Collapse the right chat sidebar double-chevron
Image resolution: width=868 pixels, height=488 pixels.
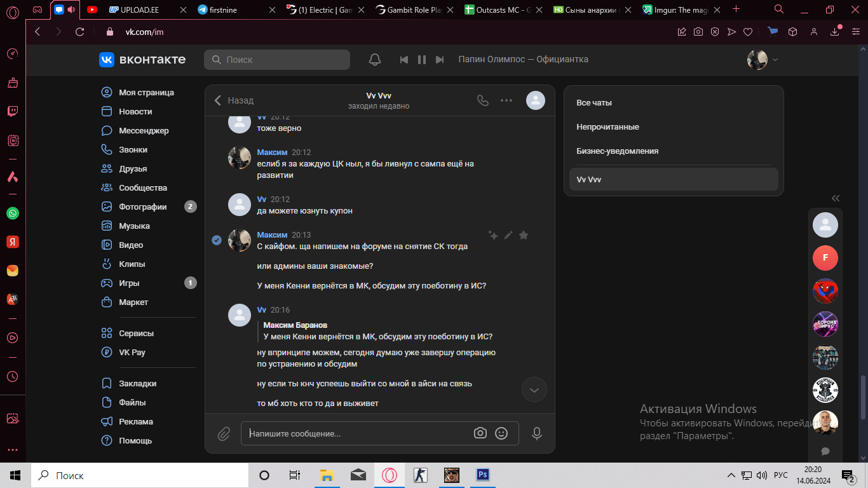836,198
